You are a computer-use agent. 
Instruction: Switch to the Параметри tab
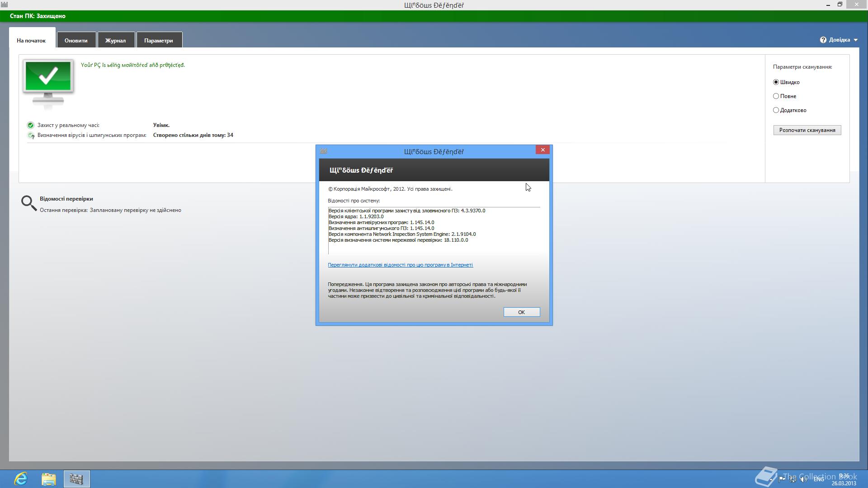pos(159,40)
